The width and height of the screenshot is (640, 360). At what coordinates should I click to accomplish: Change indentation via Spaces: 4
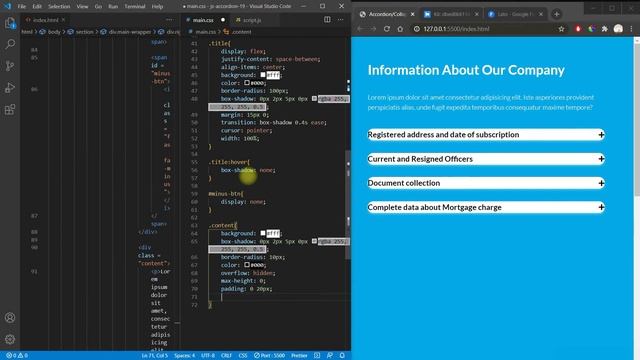coord(184,356)
